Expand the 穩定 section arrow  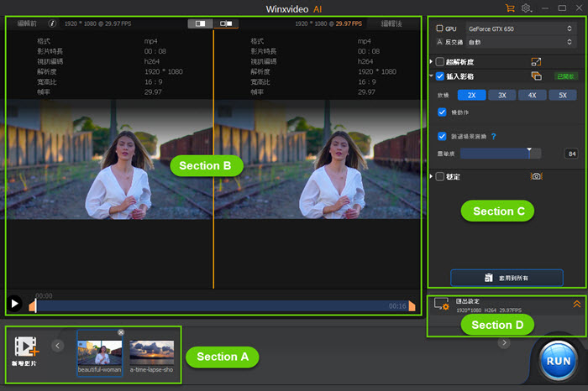tap(431, 176)
